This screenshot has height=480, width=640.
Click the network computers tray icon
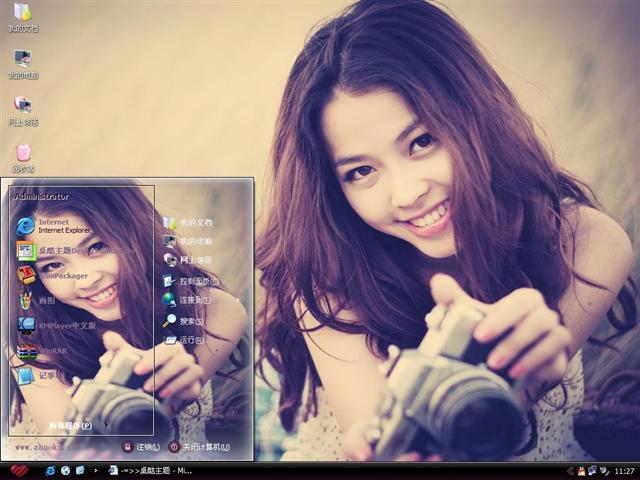(x=592, y=471)
